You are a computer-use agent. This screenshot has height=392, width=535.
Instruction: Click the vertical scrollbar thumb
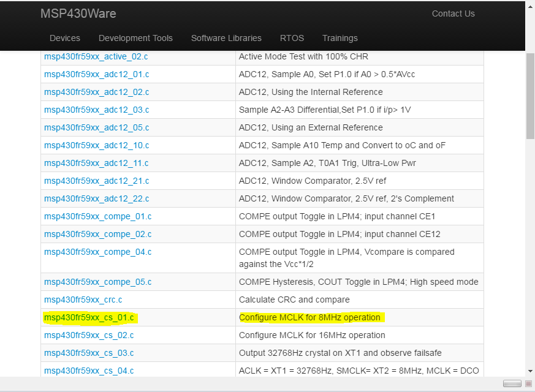(x=530, y=96)
